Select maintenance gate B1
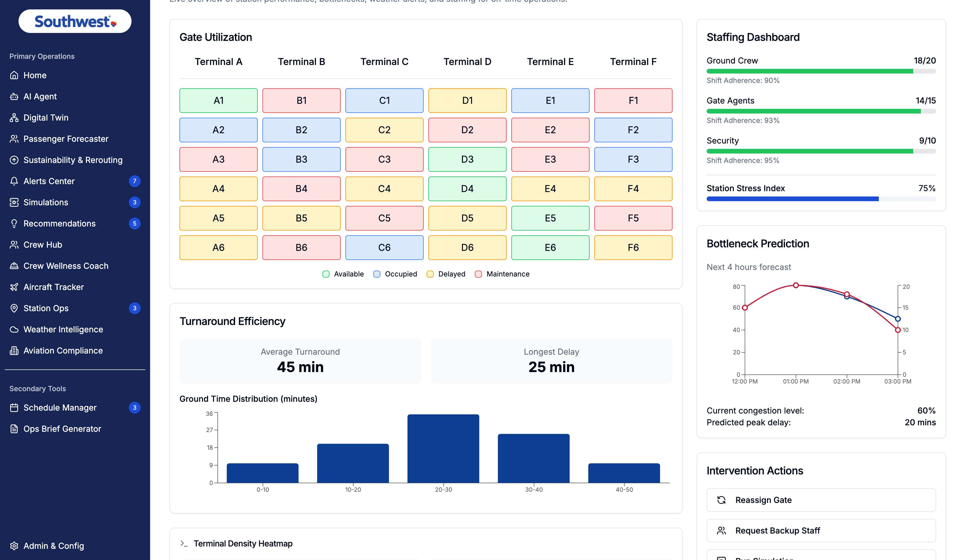965x560 pixels. (x=301, y=101)
